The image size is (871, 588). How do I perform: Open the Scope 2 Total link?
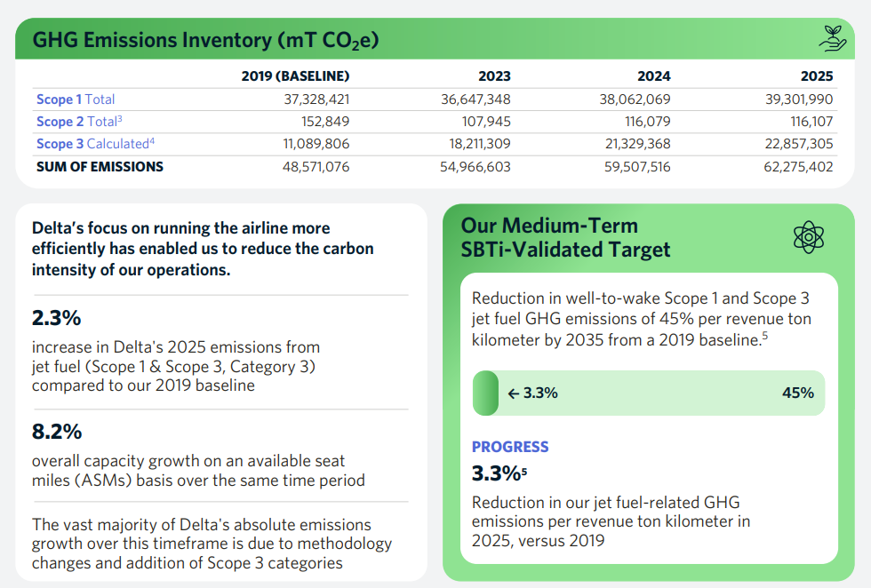coord(79,122)
